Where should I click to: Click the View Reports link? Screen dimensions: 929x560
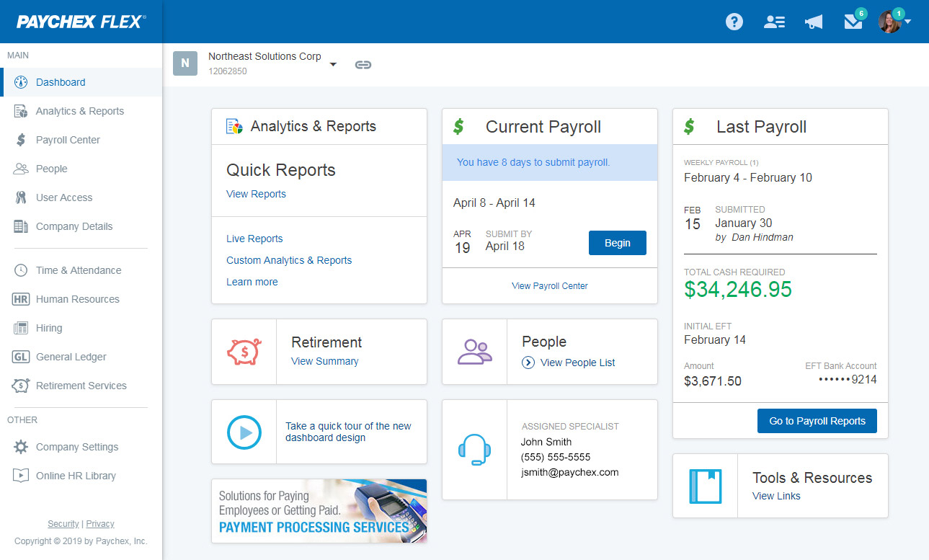(256, 194)
